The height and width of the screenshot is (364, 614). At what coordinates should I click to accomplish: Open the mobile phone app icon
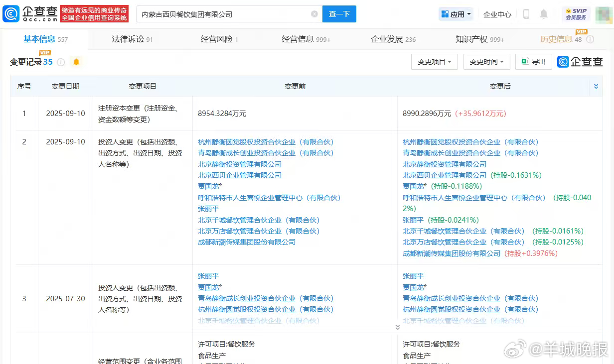point(526,14)
